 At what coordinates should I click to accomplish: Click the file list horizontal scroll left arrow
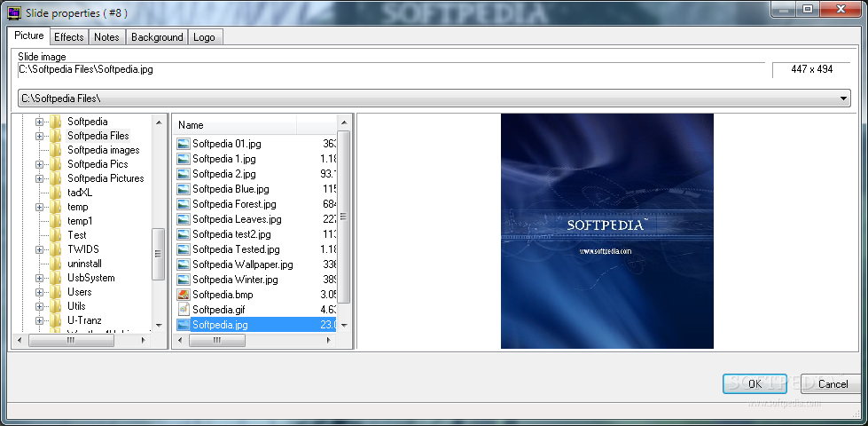[182, 341]
